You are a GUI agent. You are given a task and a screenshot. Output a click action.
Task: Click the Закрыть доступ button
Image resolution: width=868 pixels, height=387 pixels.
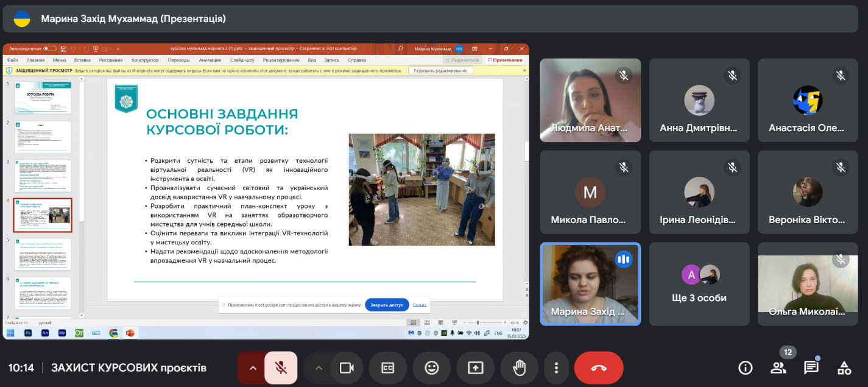[387, 305]
